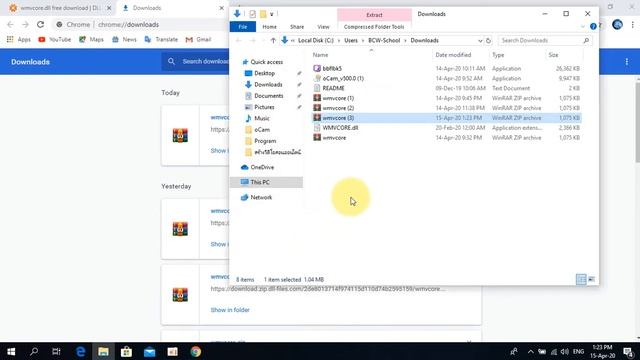
Task: Open Network in navigation pane
Action: click(261, 197)
